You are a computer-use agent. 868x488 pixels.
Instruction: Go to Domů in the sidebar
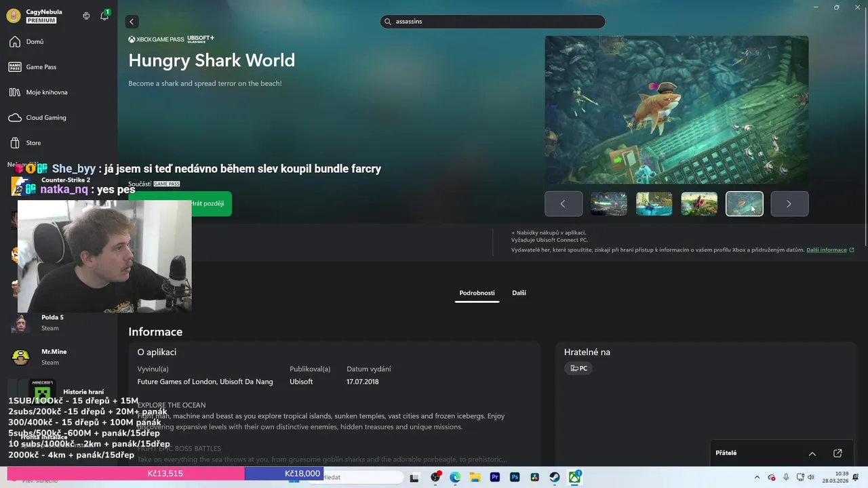click(58, 42)
